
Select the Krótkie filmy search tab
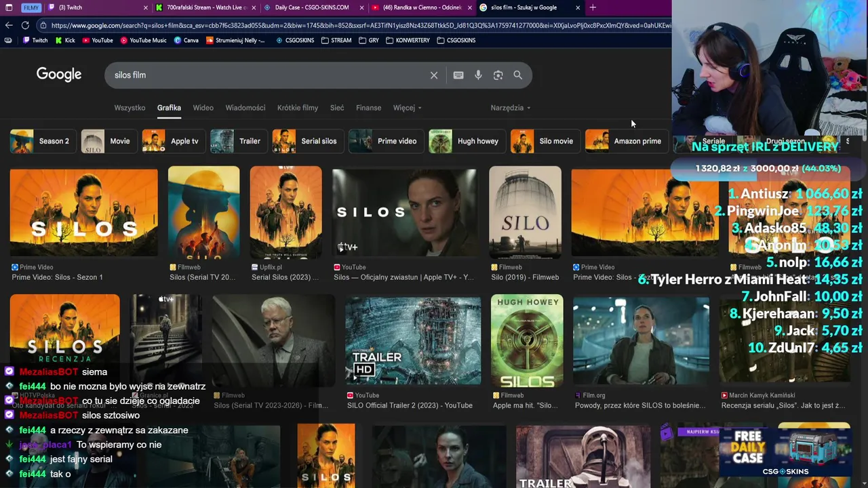pyautogui.click(x=298, y=108)
